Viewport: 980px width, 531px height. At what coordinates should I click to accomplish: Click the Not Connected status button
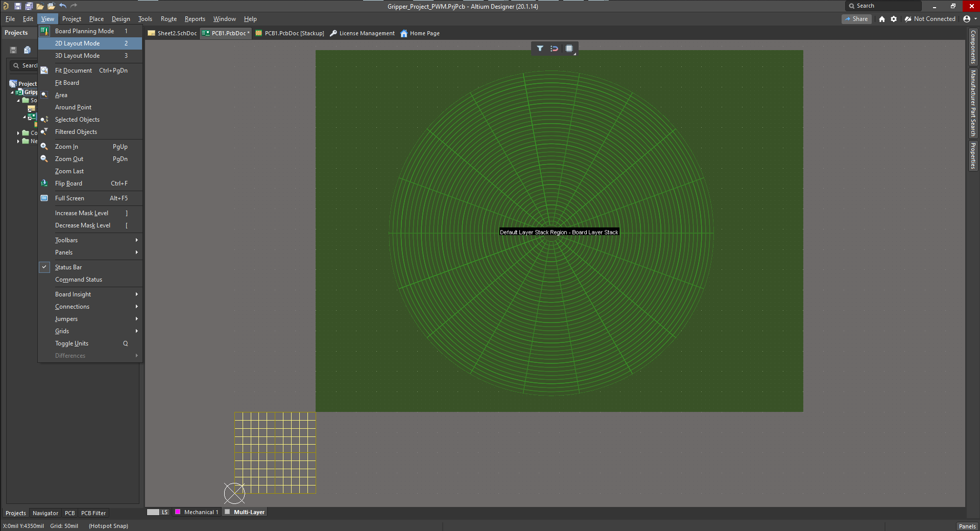(930, 19)
